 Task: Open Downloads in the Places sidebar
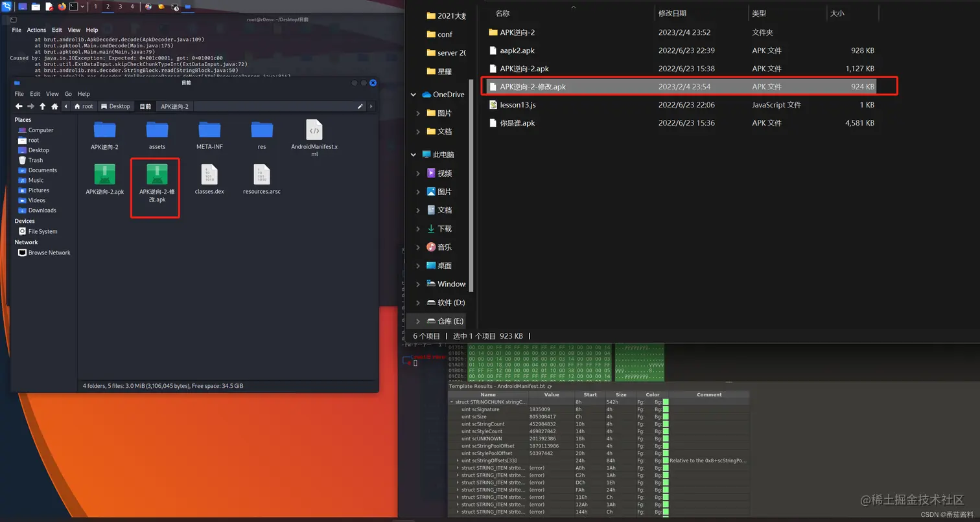pos(37,210)
